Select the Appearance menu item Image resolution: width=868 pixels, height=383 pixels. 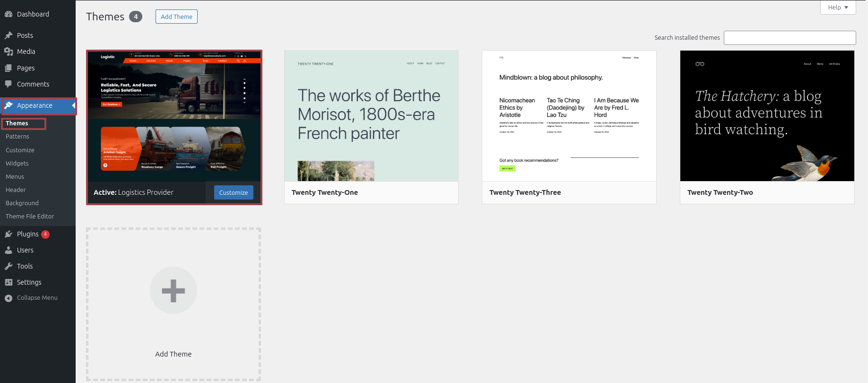[x=38, y=105]
